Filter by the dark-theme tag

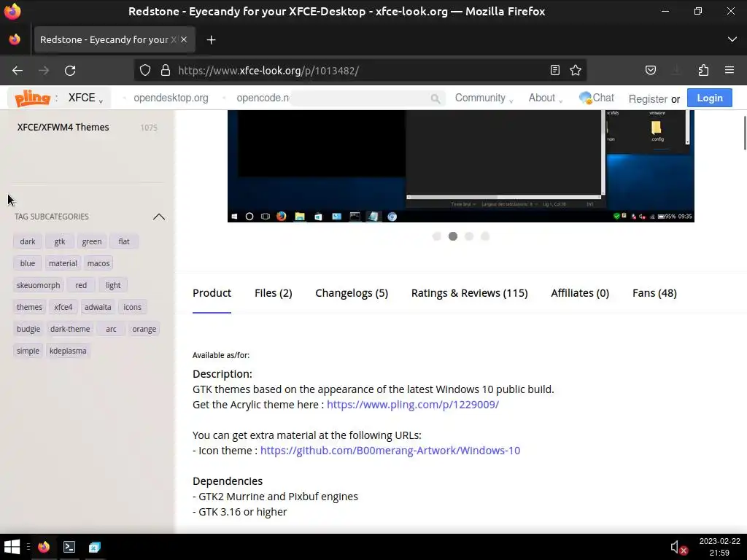coord(70,329)
